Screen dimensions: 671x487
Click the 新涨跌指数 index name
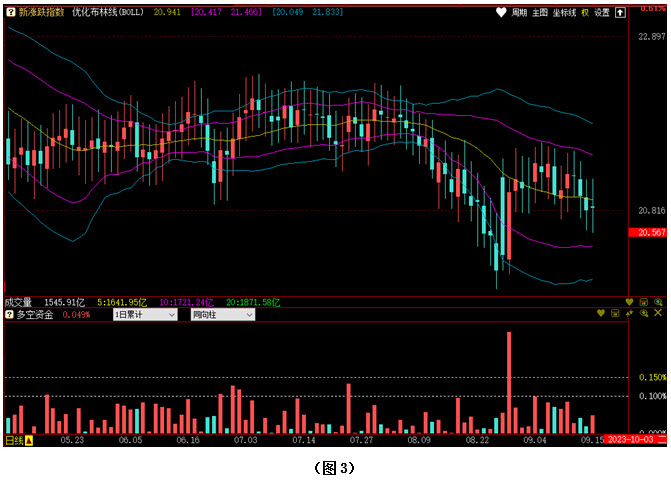[41, 12]
